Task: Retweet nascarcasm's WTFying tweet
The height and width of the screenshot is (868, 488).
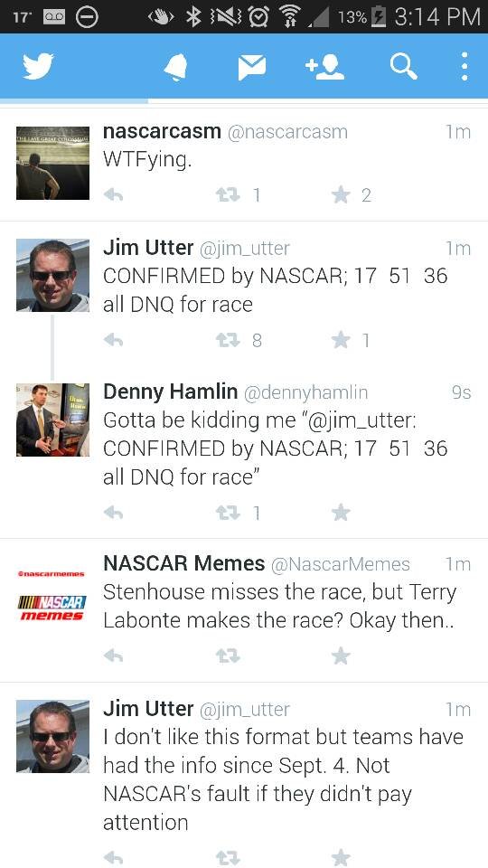Action: coord(228,195)
